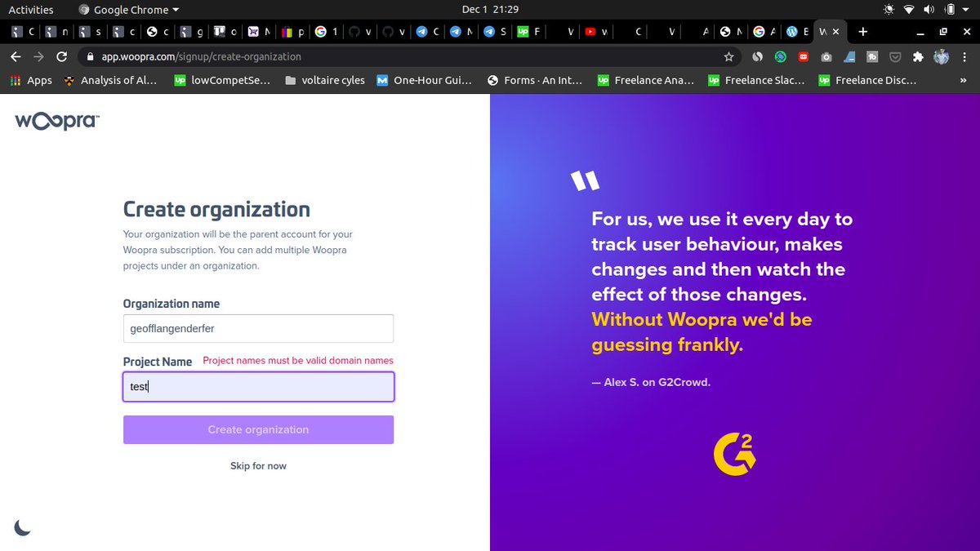Switch to the WordPress tab
This screenshot has width=980, height=551.
tap(796, 32)
